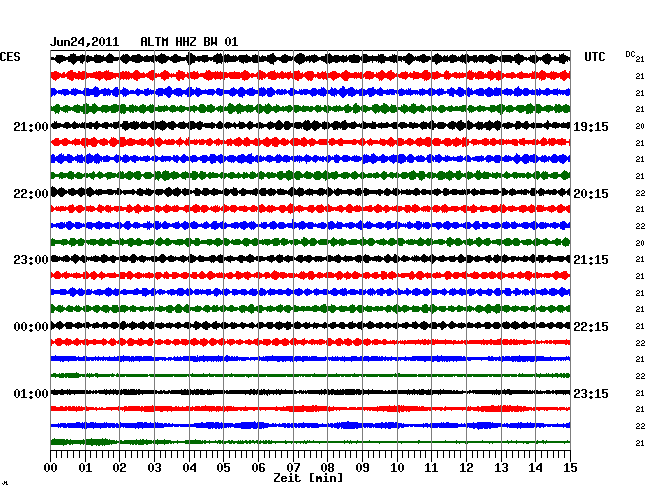The height and width of the screenshot is (494, 650).
Task: Click the 10 minute axis label
Action: click(397, 468)
